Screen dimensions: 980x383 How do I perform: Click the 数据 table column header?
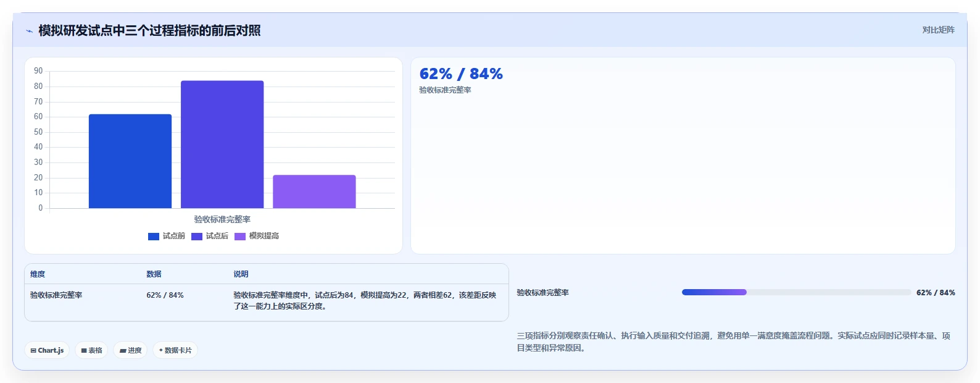coord(154,274)
